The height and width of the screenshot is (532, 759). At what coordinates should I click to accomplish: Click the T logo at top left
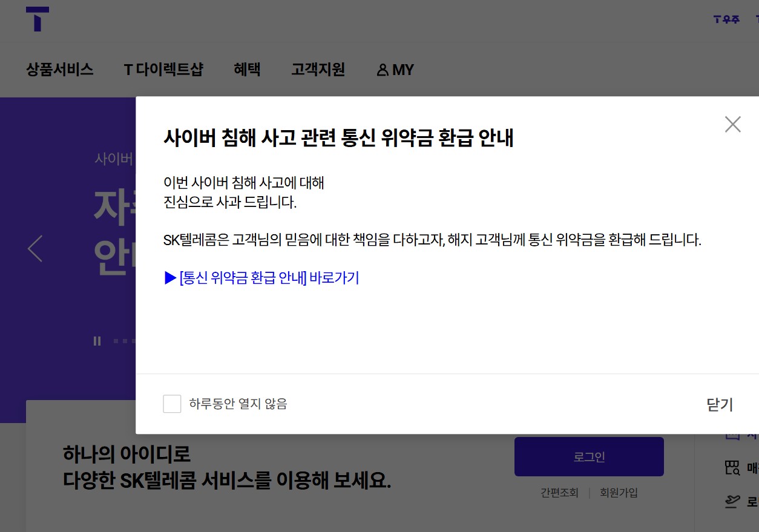coord(38,19)
